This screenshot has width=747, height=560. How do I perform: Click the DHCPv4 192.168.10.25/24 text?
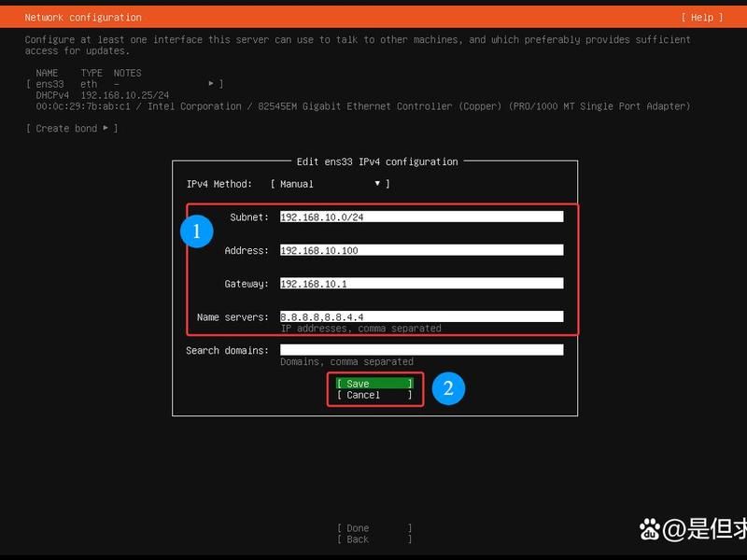(x=103, y=95)
